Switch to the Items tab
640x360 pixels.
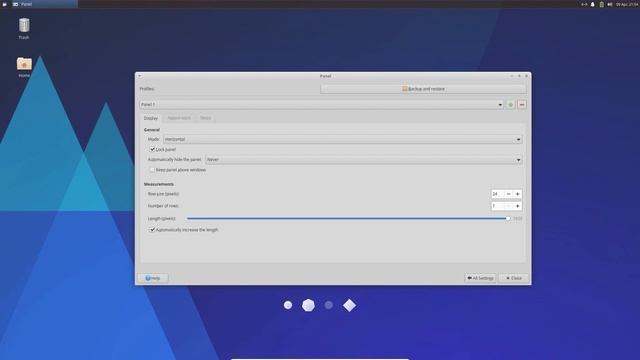pyautogui.click(x=205, y=118)
